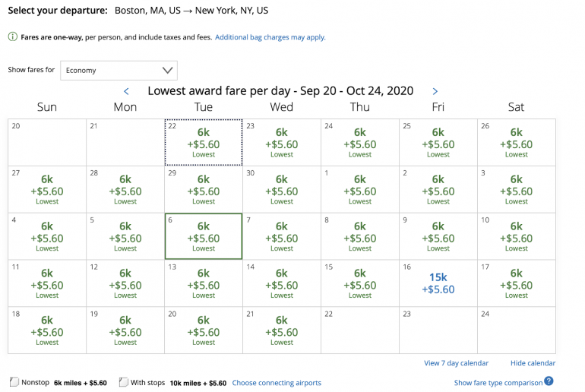Select Thursday October 1 fare
The height and width of the screenshot is (392, 585).
tap(360, 189)
